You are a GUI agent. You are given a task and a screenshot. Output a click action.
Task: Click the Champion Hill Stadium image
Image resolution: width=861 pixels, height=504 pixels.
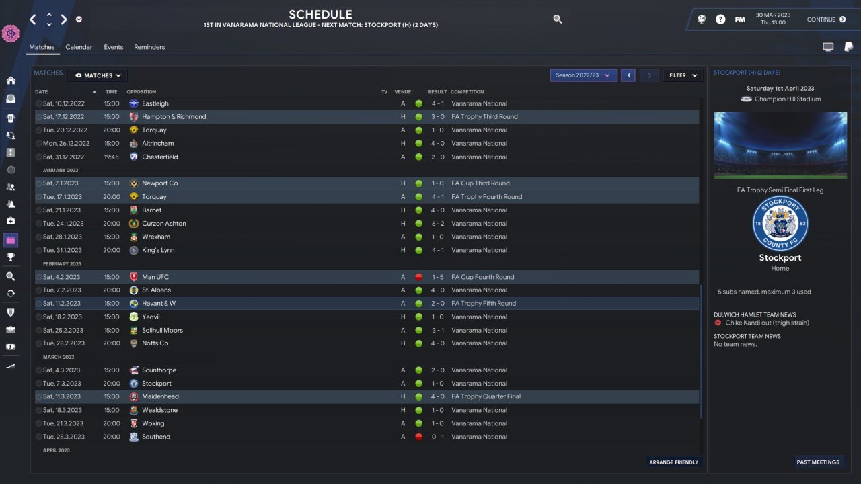pyautogui.click(x=780, y=144)
